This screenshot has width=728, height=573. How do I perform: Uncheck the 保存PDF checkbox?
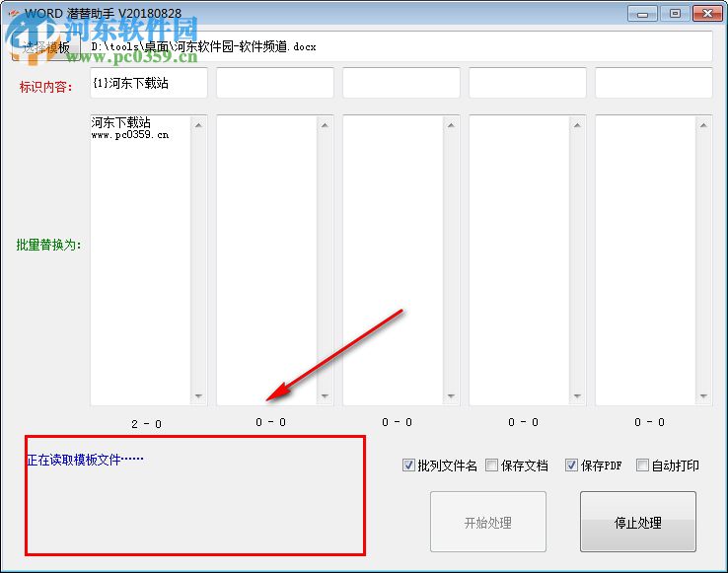click(571, 465)
